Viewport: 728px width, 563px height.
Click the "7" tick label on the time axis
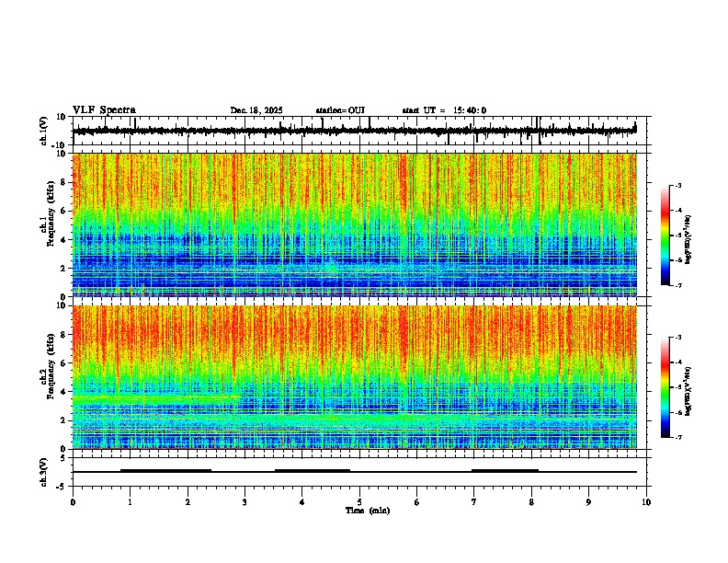click(x=474, y=502)
